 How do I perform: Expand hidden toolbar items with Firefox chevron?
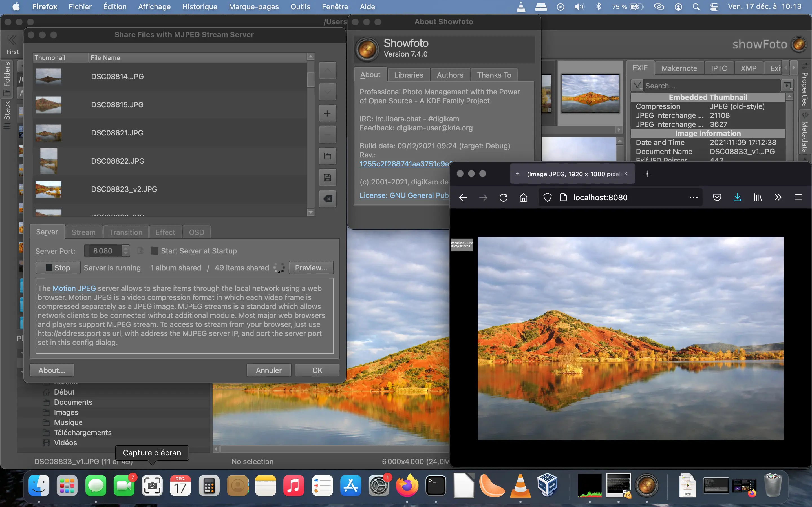tap(778, 197)
